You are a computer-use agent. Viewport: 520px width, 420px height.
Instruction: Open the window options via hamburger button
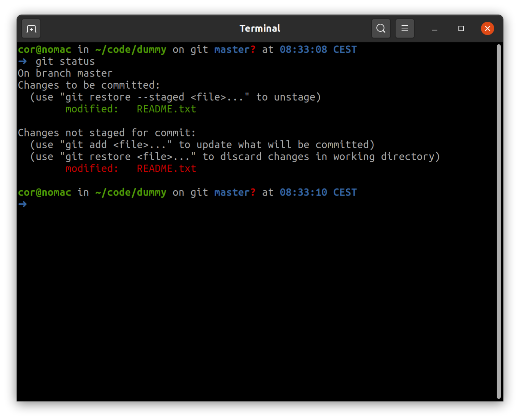coord(405,28)
